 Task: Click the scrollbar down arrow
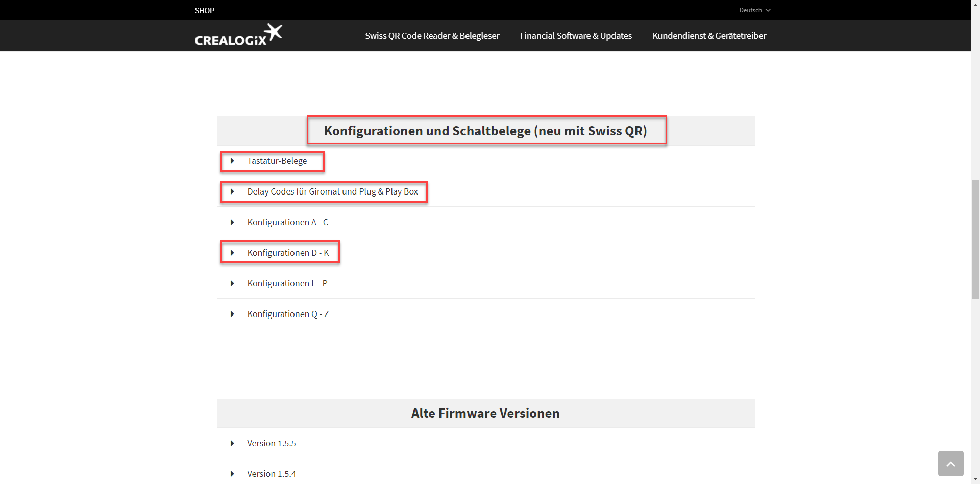[975, 480]
